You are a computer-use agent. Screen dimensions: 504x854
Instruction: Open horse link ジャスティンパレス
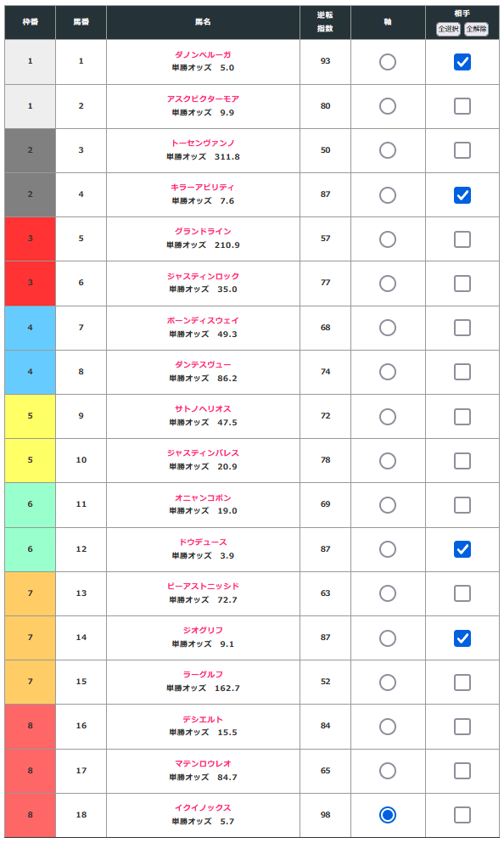tap(203, 453)
